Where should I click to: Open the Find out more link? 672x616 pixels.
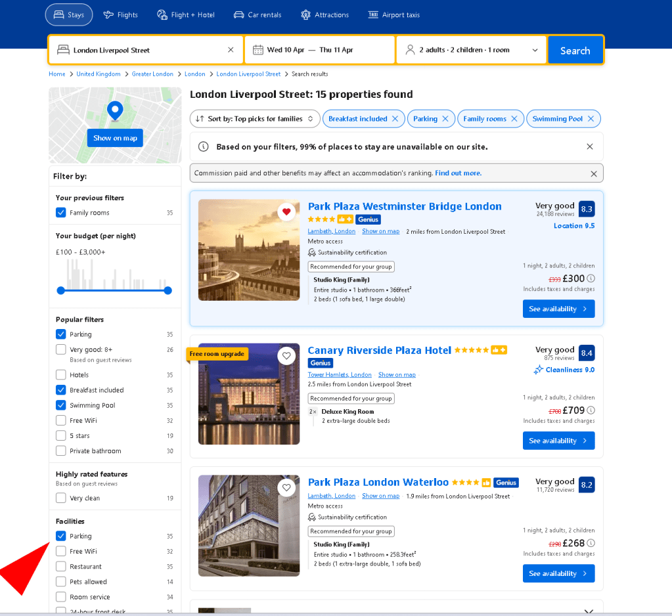pos(458,173)
